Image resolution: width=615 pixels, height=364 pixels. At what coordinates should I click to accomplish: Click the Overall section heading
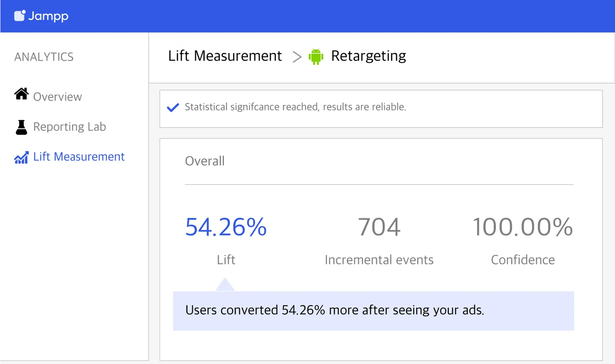pos(205,161)
